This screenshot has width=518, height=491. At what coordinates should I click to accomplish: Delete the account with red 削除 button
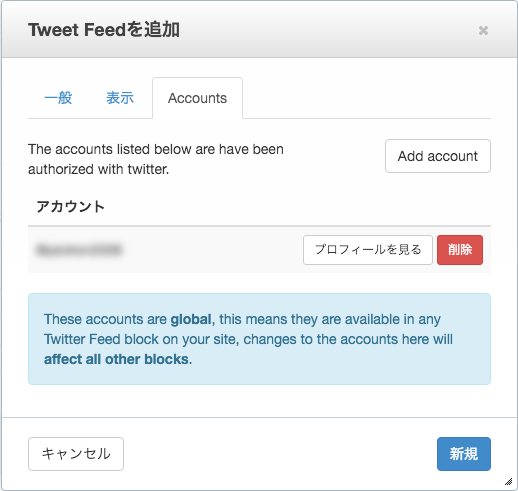tap(460, 250)
